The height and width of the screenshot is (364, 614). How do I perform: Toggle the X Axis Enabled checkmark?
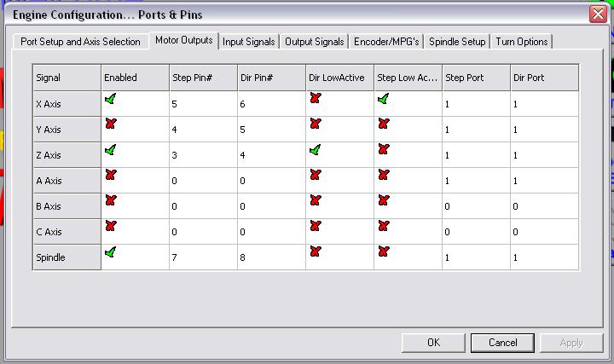[x=110, y=100]
